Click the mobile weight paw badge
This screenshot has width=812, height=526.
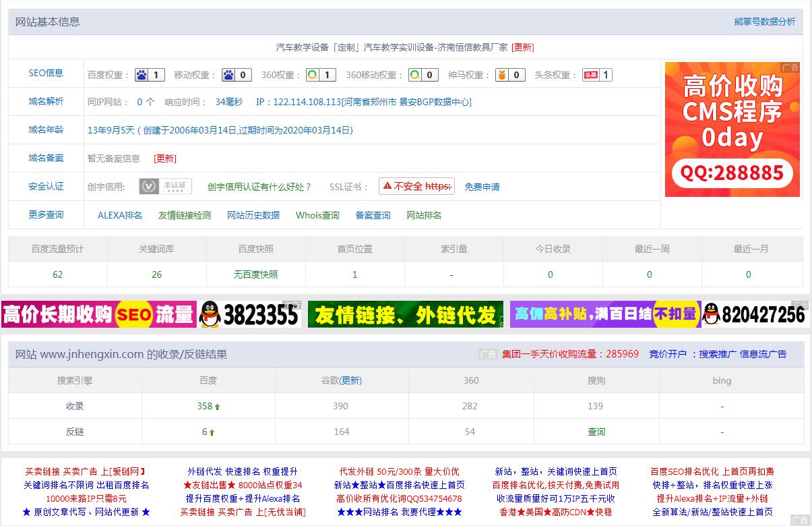(237, 75)
